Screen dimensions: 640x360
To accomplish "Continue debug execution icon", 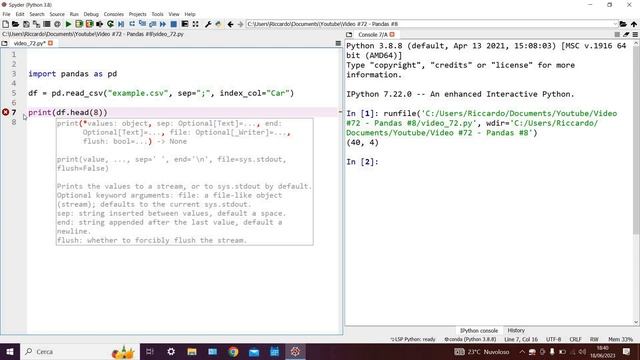I will pos(163,24).
